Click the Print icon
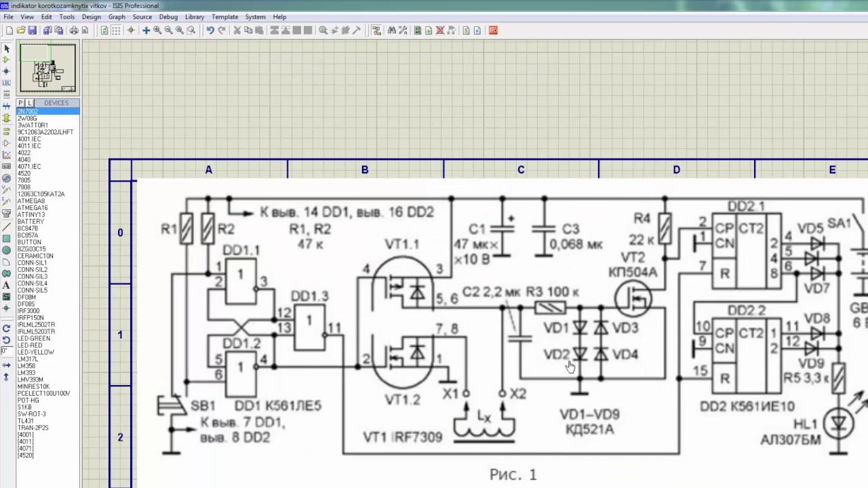Image resolution: width=868 pixels, height=488 pixels. tap(74, 30)
